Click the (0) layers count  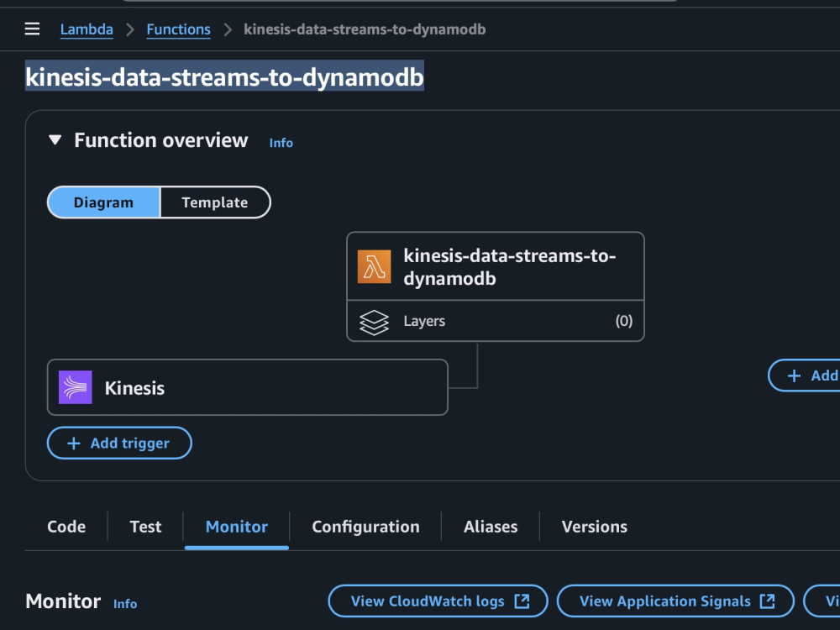click(x=623, y=321)
